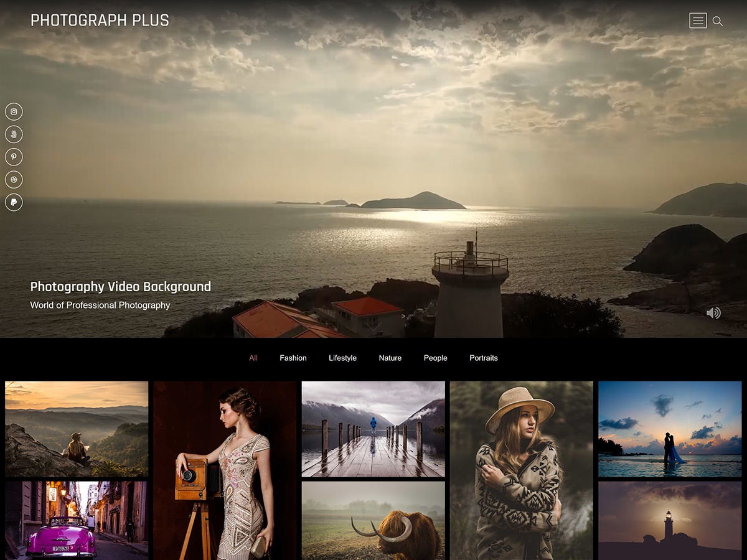
Task: Switch to the Nature filter
Action: point(390,358)
